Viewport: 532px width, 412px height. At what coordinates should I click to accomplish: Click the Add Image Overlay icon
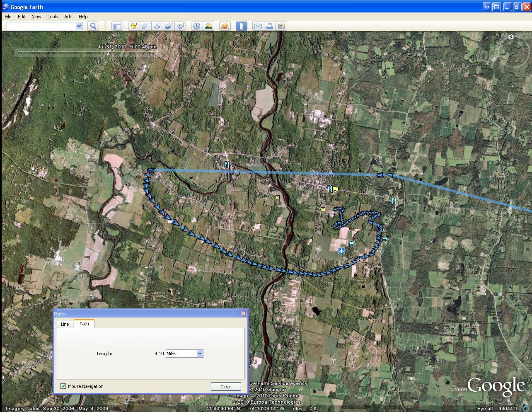pos(169,26)
